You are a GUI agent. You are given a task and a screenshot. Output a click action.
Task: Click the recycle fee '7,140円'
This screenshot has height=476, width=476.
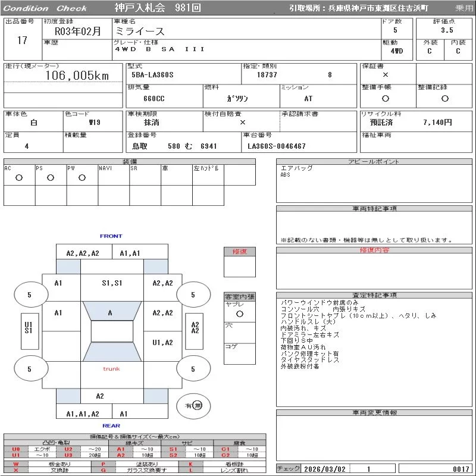pyautogui.click(x=437, y=123)
